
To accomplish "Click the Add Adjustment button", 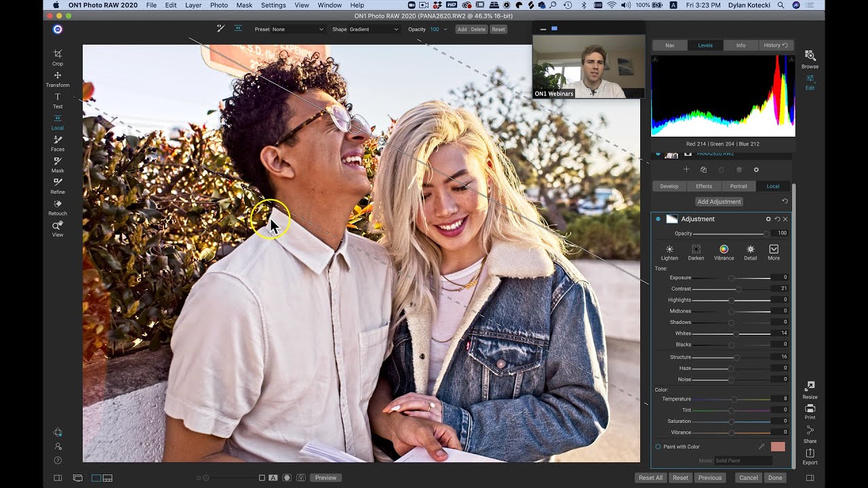I will click(719, 201).
